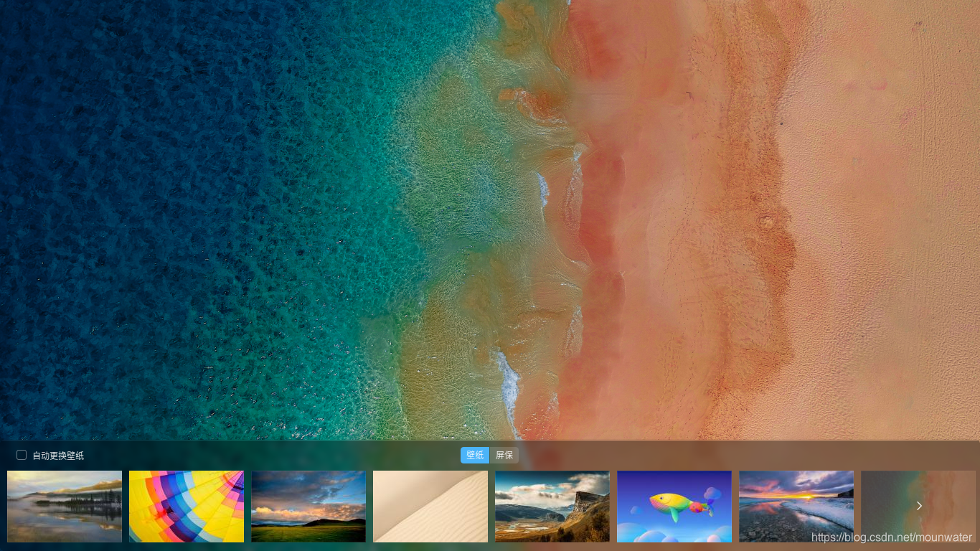Pick the colorful hot air balloon wallpaper

(187, 507)
